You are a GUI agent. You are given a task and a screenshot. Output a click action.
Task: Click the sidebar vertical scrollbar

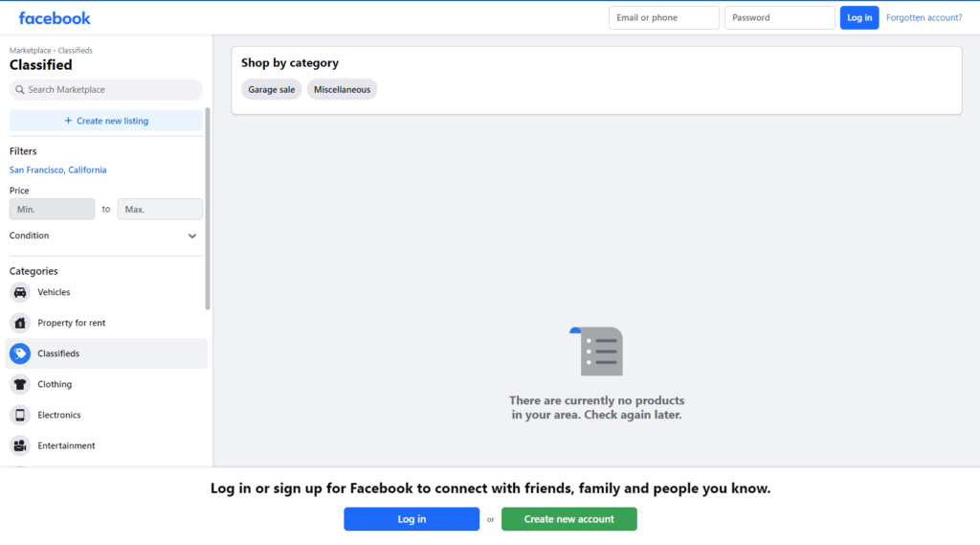[208, 209]
